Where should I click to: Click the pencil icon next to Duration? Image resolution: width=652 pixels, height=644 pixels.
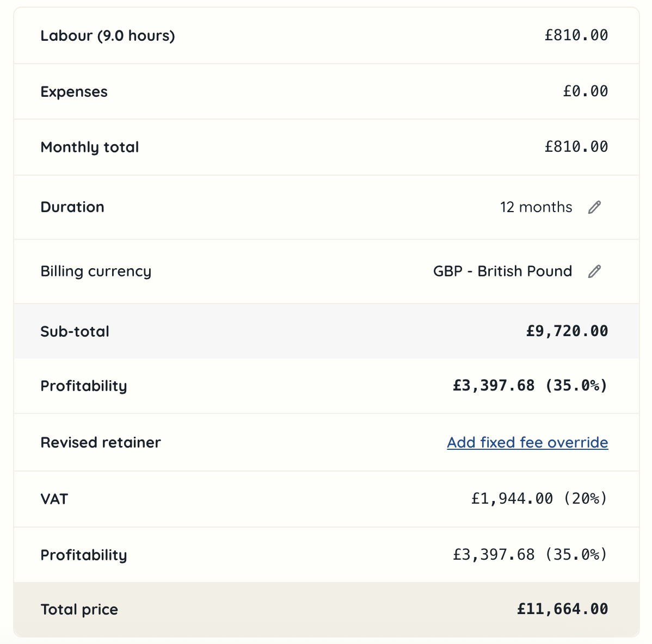tap(594, 207)
